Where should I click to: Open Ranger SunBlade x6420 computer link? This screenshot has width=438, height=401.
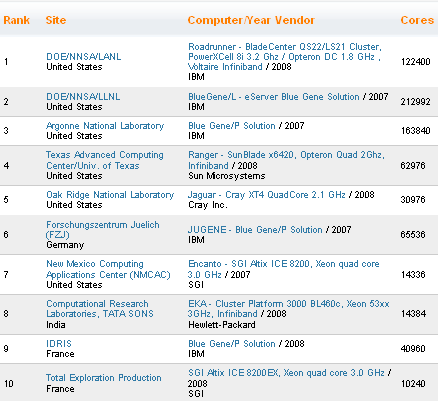(286, 160)
